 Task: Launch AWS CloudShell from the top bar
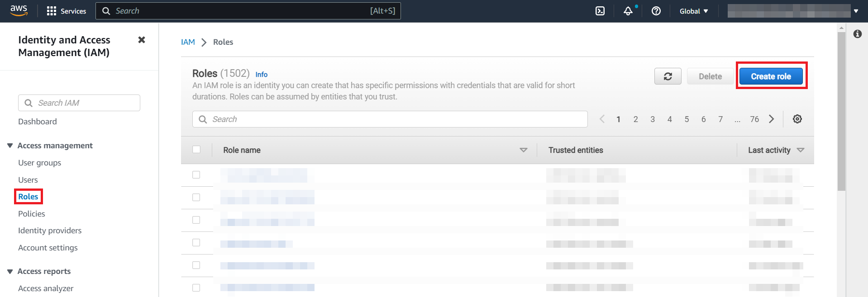coord(600,11)
